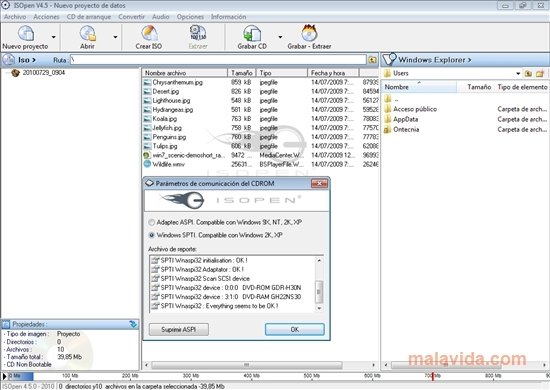
Task: Click the DVD-RAM GH22NS30 log entry
Action: 226,297
